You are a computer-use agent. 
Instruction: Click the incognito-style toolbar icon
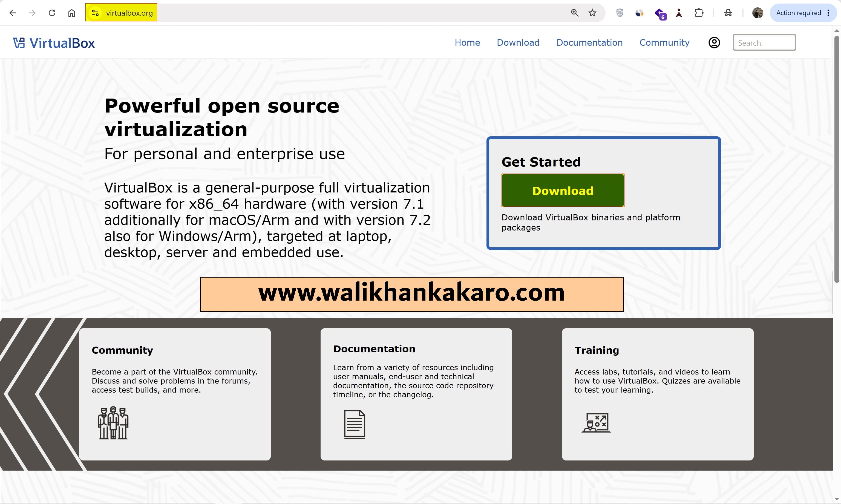tap(728, 13)
